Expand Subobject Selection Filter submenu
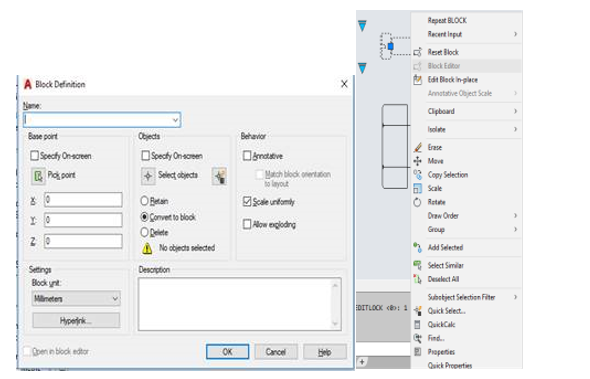590x379 pixels. [x=515, y=297]
